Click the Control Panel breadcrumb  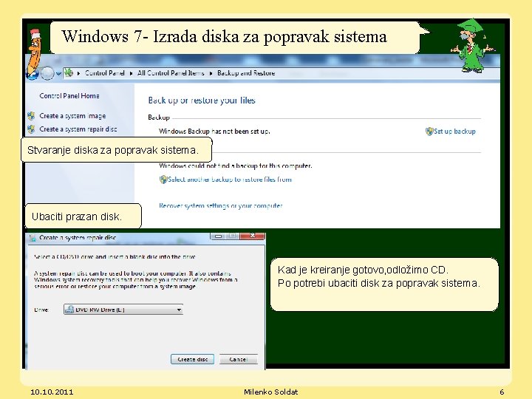[x=105, y=73]
